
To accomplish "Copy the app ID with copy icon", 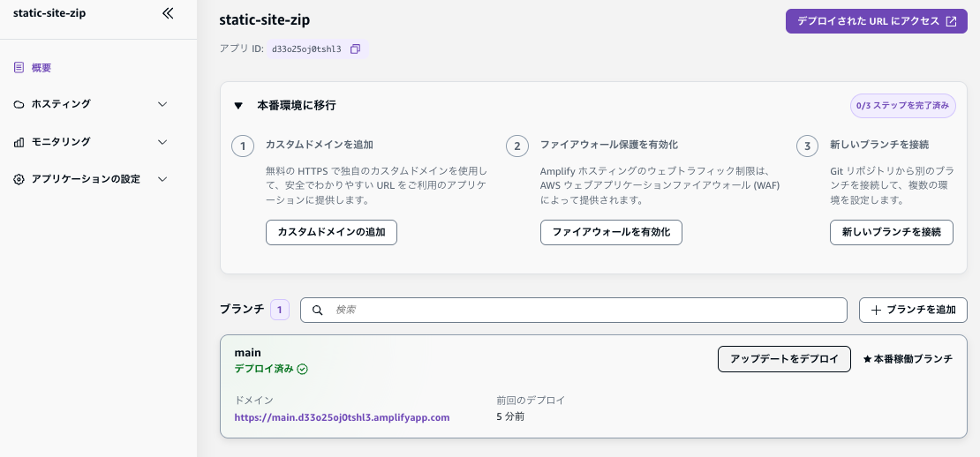I will pos(355,49).
